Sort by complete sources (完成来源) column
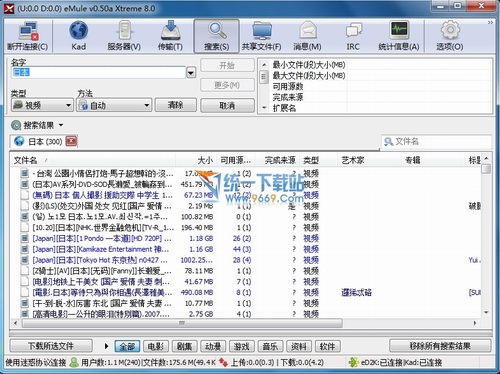This screenshot has height=374, width=500. pos(277,160)
